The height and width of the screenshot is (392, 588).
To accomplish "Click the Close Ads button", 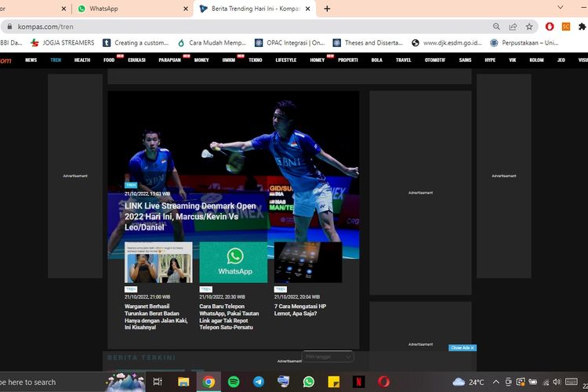I will 462,347.
